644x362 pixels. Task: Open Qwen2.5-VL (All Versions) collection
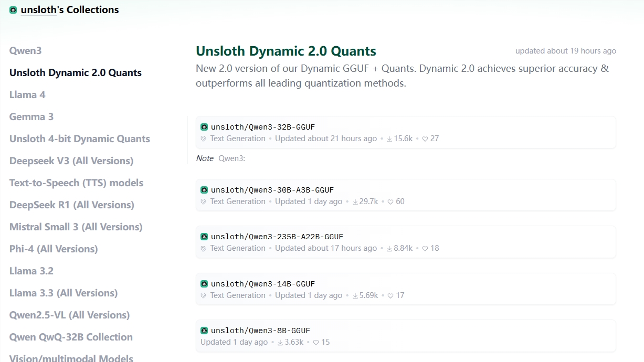[70, 315]
